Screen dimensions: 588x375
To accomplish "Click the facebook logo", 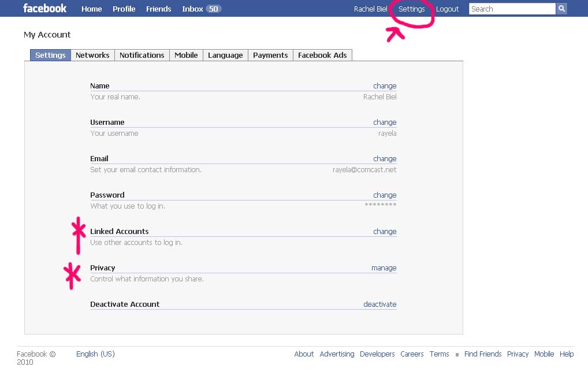I will coord(44,8).
